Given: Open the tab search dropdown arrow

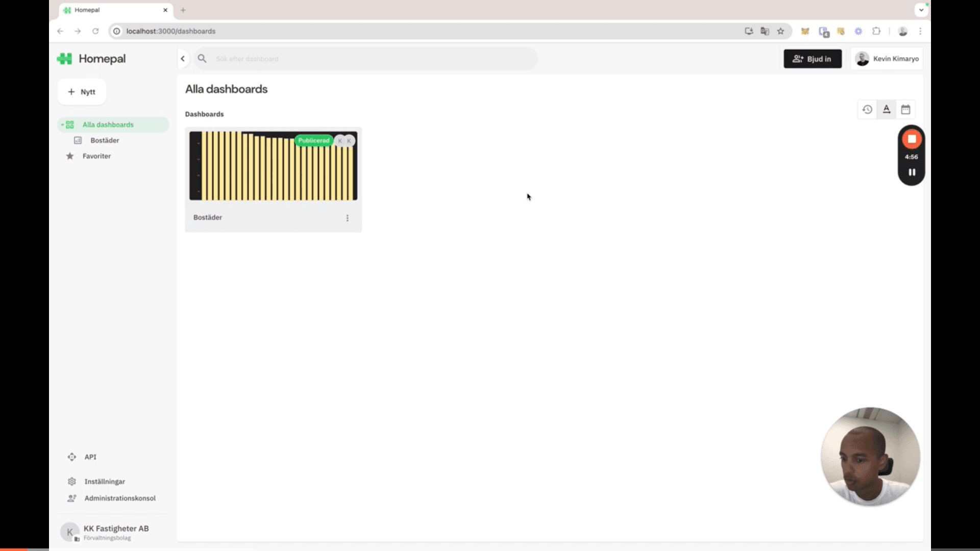Looking at the screenshot, I should coord(921,10).
